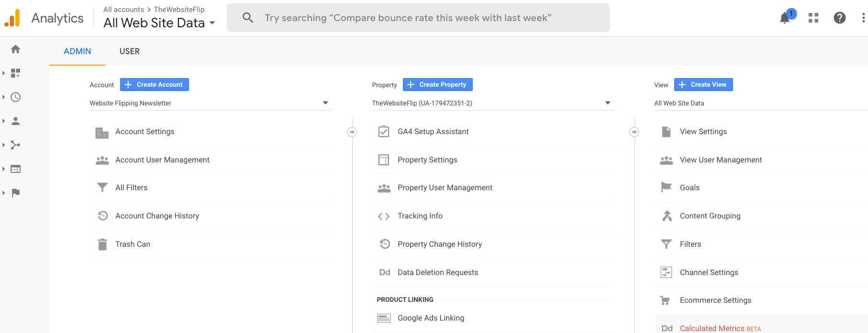Click the Account Settings building icon
This screenshot has width=868, height=333.
pyautogui.click(x=102, y=132)
